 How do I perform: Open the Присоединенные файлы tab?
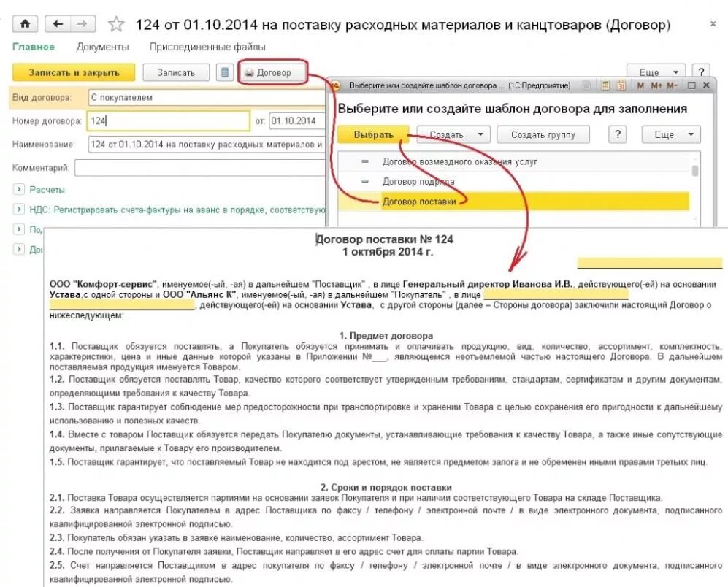(207, 47)
